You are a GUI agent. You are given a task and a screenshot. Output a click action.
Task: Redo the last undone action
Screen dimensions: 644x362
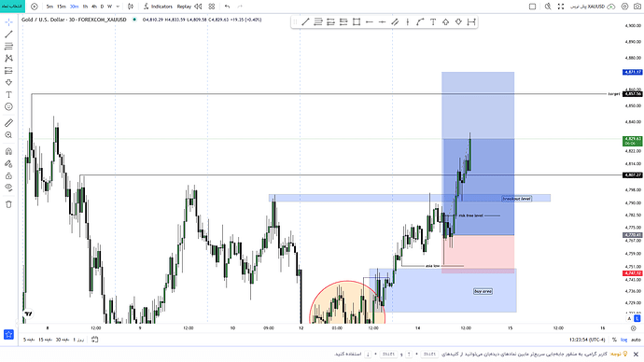(240, 7)
